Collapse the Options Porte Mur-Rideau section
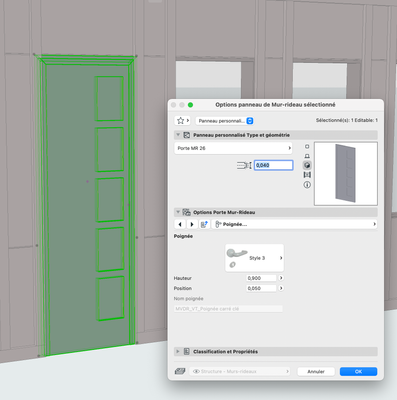The width and height of the screenshot is (397, 400). tap(178, 212)
